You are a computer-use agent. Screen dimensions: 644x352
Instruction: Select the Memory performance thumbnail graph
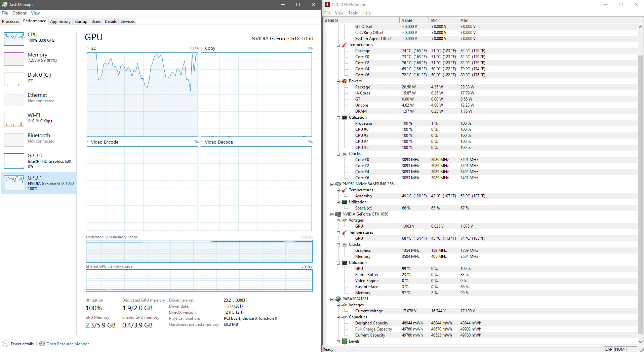14,59
